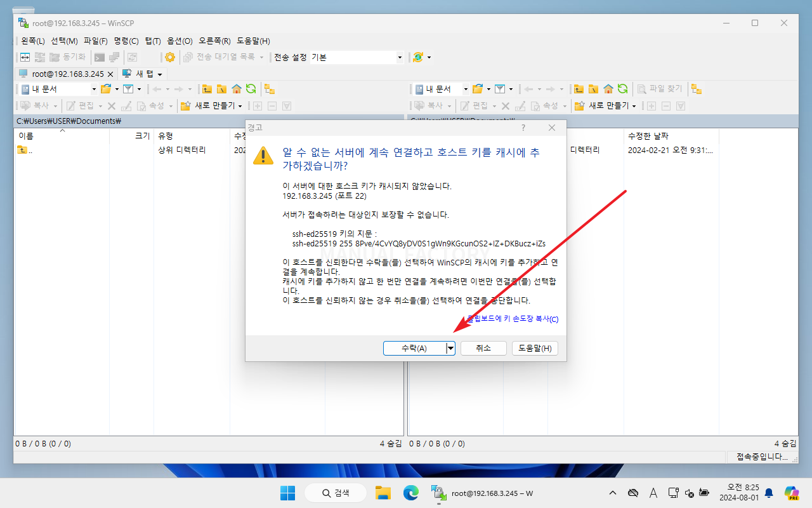Open in PuTTY icon next to console
This screenshot has height=508, width=812.
pos(114,57)
